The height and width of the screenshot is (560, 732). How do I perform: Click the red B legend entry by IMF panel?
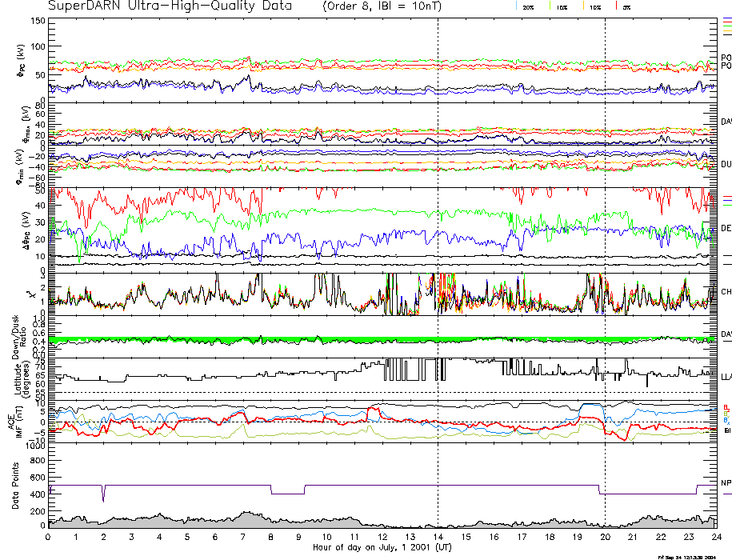click(x=726, y=406)
